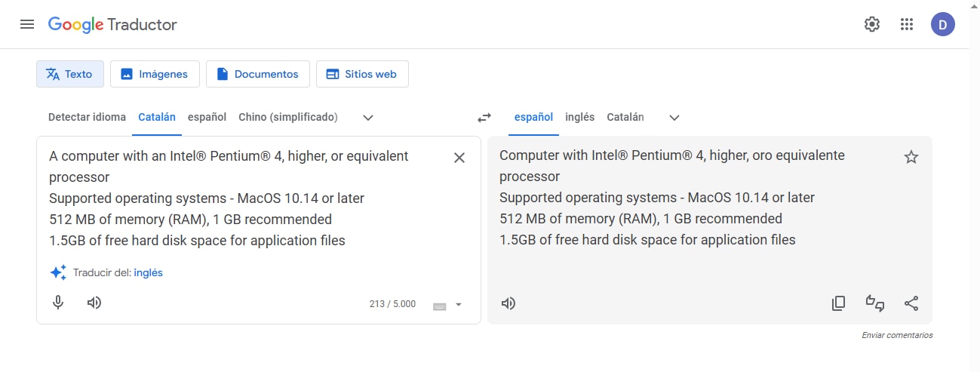Follow the 'inglés' suggested language link
This screenshot has height=372, width=980.
pyautogui.click(x=148, y=272)
